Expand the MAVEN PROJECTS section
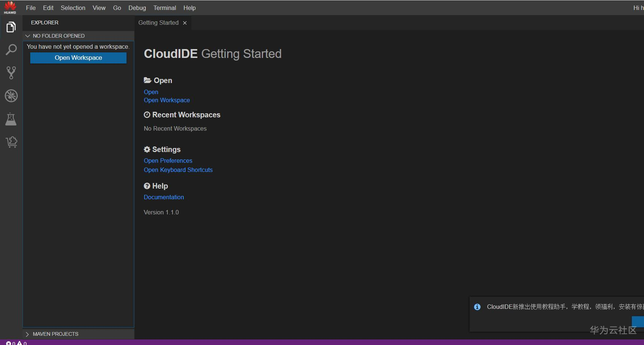 tap(27, 334)
